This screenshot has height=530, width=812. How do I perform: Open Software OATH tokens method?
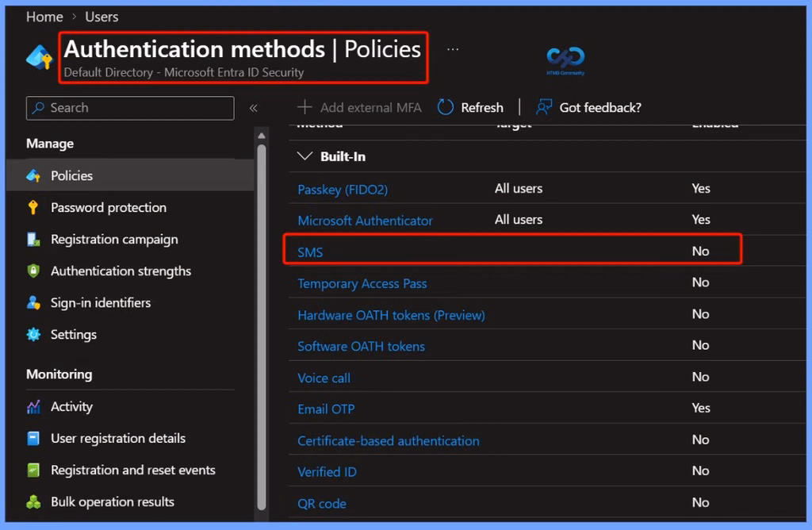[x=361, y=346]
